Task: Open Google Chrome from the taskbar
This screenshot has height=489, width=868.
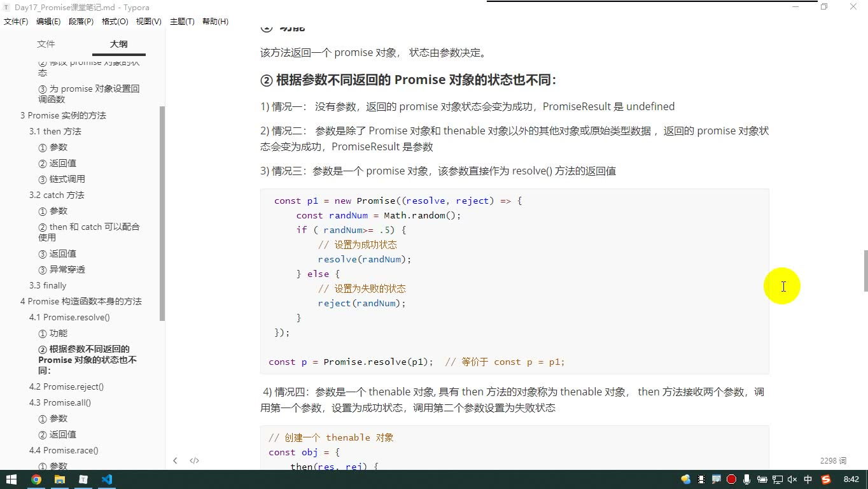Action: coord(36,479)
